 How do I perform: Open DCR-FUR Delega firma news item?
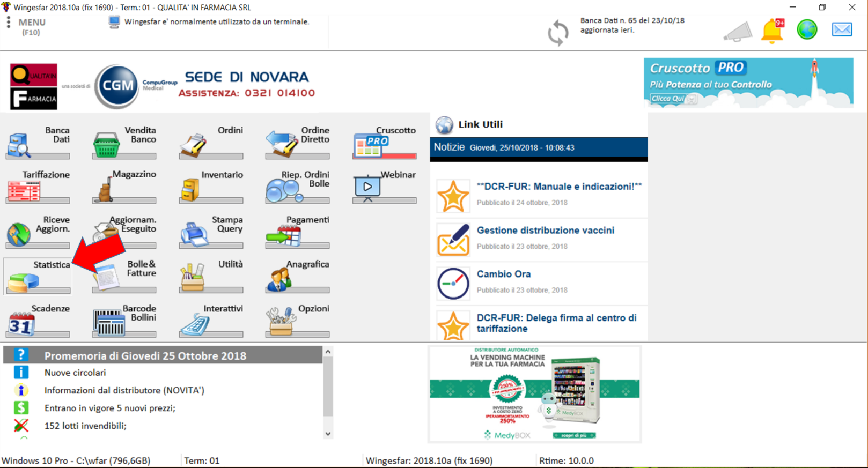point(556,323)
